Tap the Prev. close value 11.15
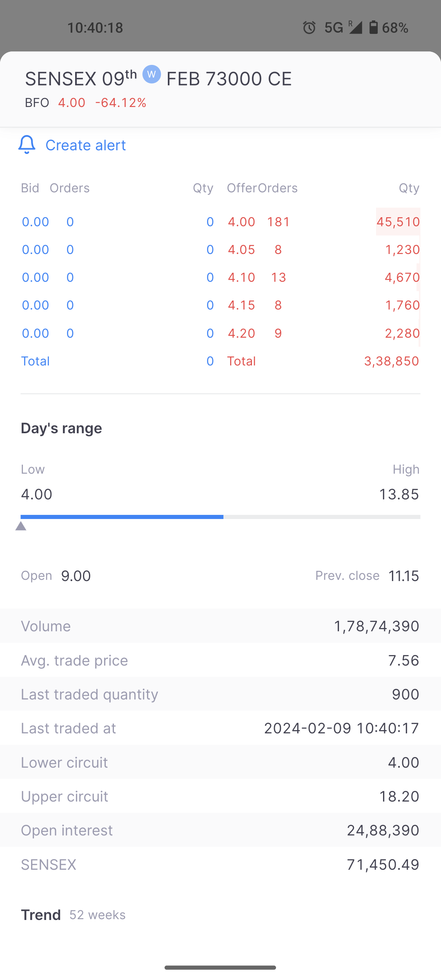441x980 pixels. tap(404, 576)
